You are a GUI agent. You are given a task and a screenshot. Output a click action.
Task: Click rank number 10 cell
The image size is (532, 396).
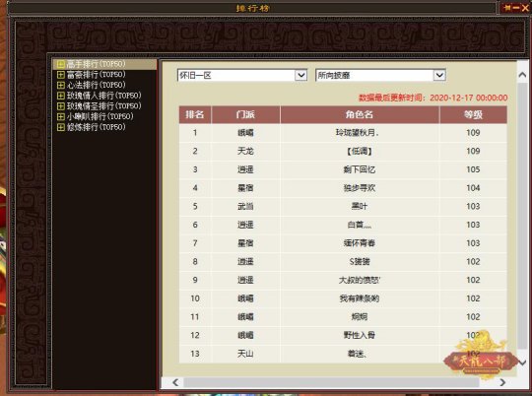[x=195, y=298]
